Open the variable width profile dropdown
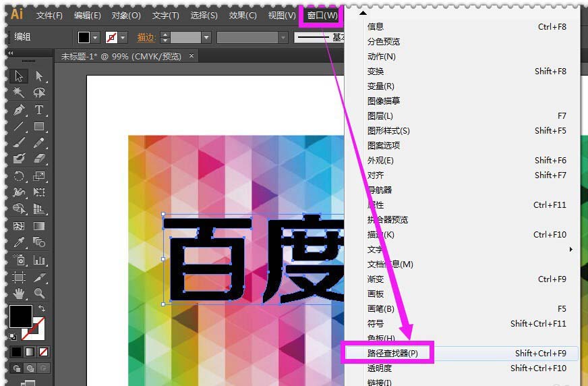The height and width of the screenshot is (386, 588). [x=283, y=38]
